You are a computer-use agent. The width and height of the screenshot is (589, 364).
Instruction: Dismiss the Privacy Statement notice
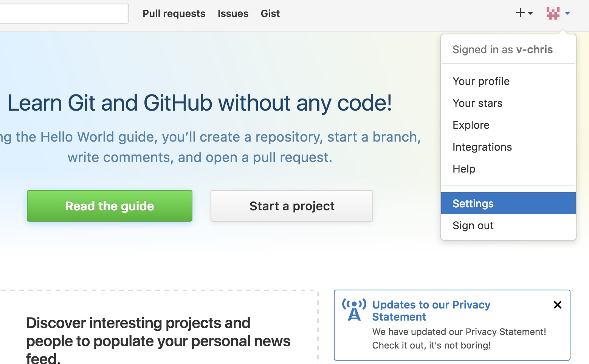557,305
